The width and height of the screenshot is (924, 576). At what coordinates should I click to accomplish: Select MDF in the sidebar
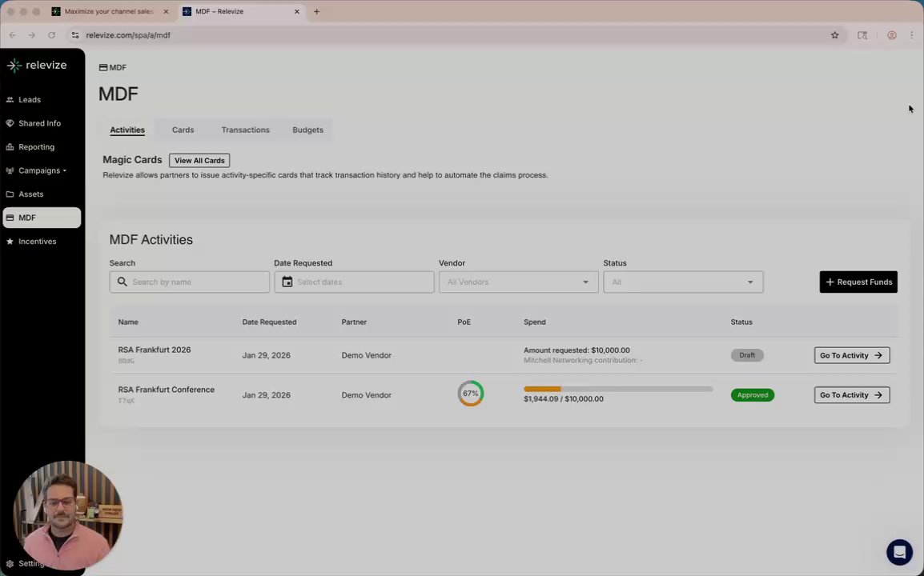tap(42, 218)
